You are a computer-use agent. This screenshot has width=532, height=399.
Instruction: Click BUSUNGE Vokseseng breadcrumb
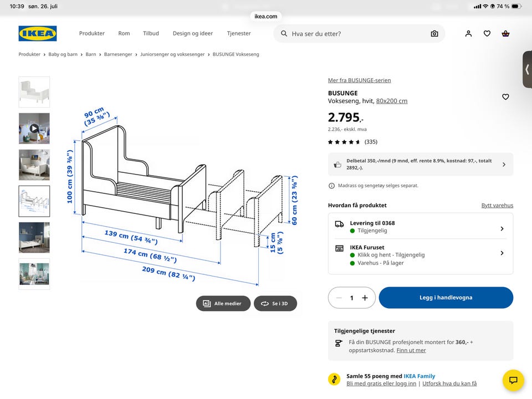236,54
